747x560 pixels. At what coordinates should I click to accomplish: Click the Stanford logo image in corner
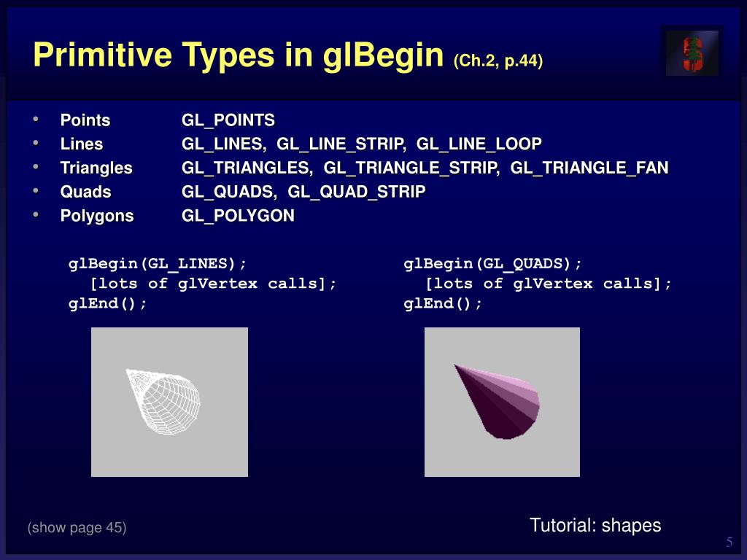[x=692, y=52]
